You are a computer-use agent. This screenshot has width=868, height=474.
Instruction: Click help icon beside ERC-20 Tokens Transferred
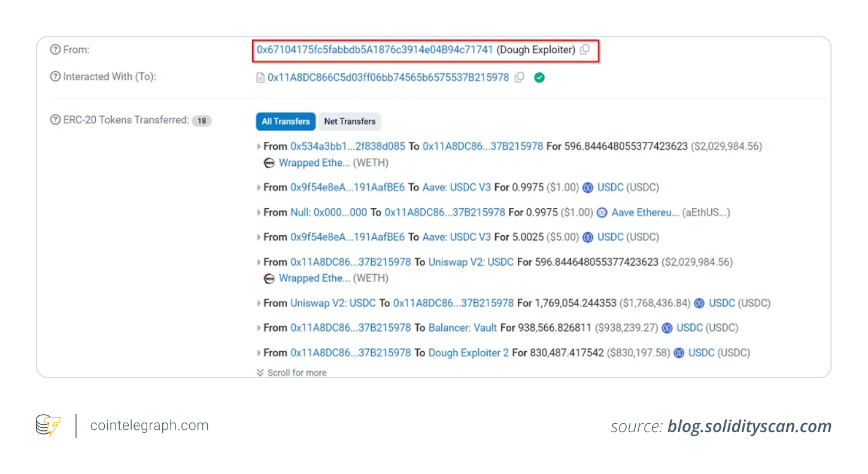pyautogui.click(x=56, y=120)
